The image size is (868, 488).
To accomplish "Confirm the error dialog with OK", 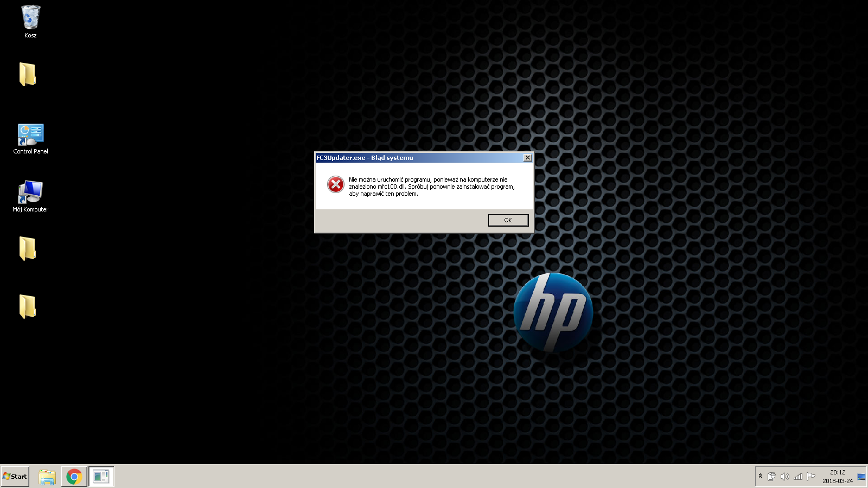I will pyautogui.click(x=508, y=220).
